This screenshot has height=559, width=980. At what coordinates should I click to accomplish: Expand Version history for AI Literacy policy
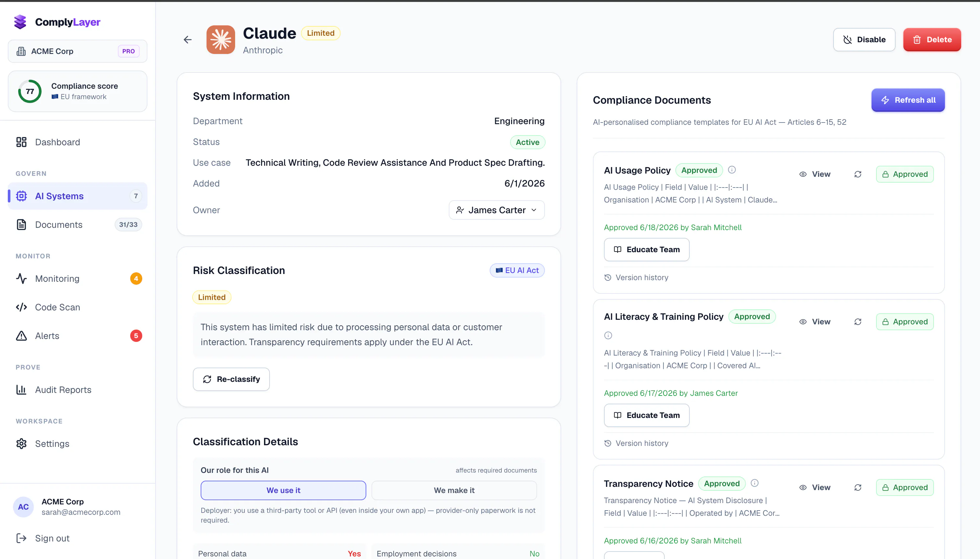[636, 443]
